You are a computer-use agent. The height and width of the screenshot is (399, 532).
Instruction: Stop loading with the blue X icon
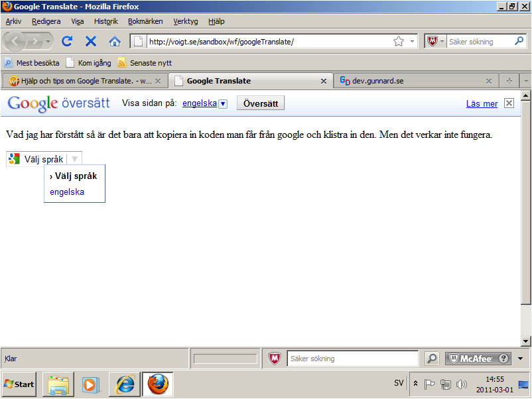91,41
